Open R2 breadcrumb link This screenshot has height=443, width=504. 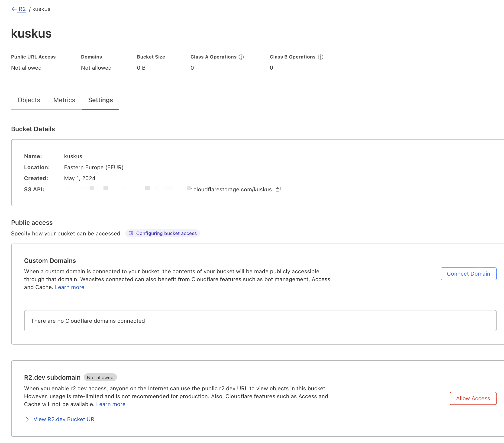click(22, 9)
